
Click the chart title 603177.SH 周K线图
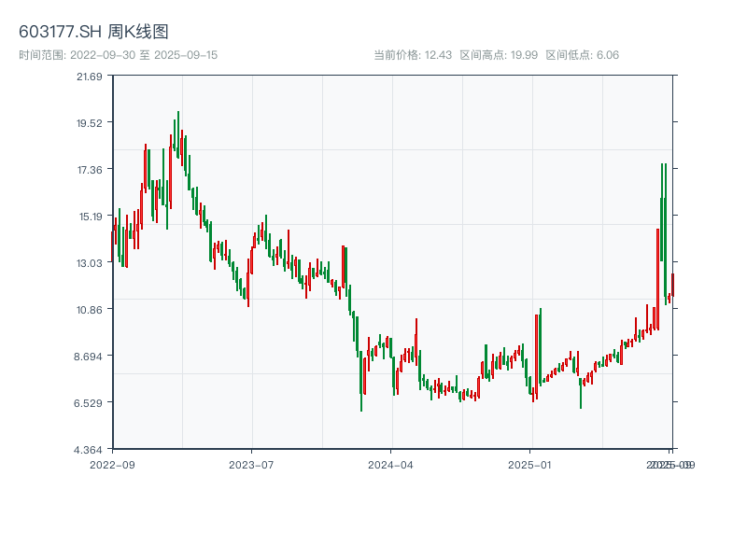93,32
